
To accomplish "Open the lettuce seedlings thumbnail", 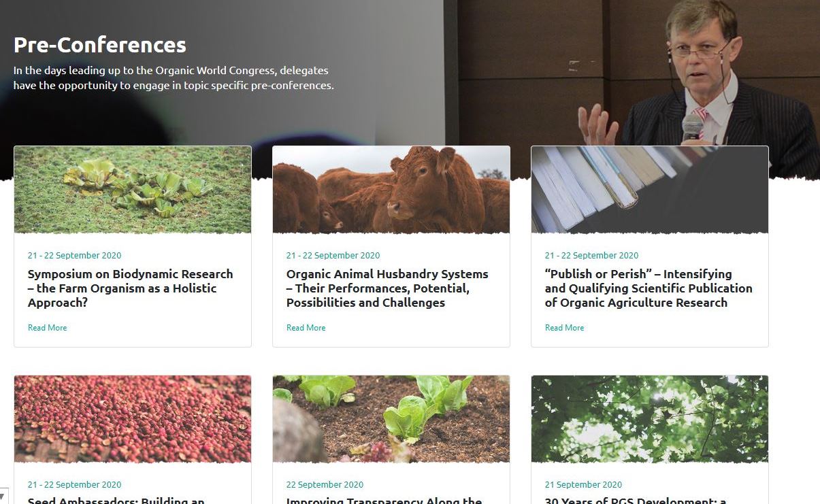I will [391, 419].
